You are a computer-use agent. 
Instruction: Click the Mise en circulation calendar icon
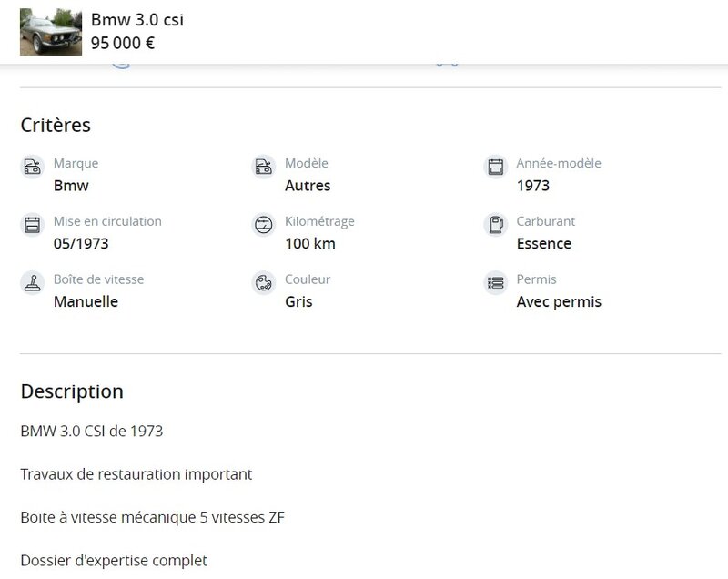pos(32,225)
